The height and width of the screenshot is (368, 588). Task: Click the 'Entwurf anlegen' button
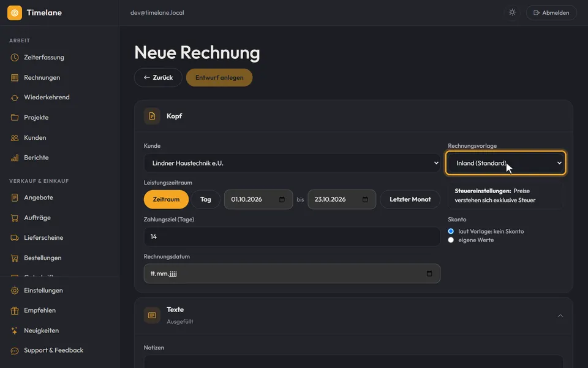click(x=219, y=78)
